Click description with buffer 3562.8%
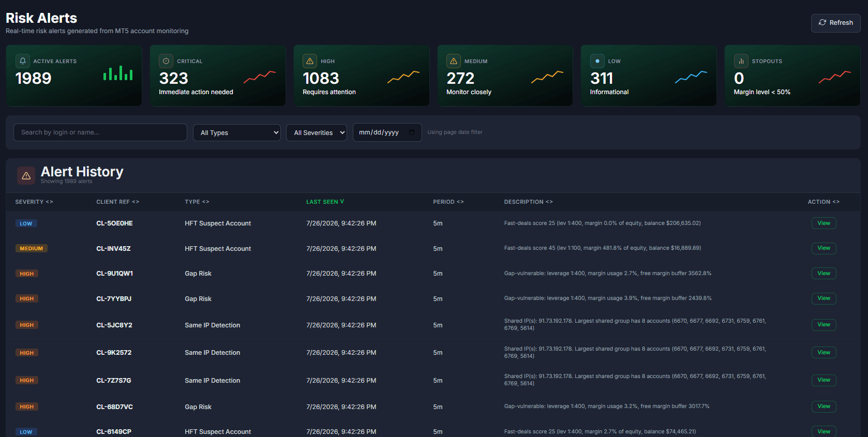The height and width of the screenshot is (437, 868). [x=608, y=273]
